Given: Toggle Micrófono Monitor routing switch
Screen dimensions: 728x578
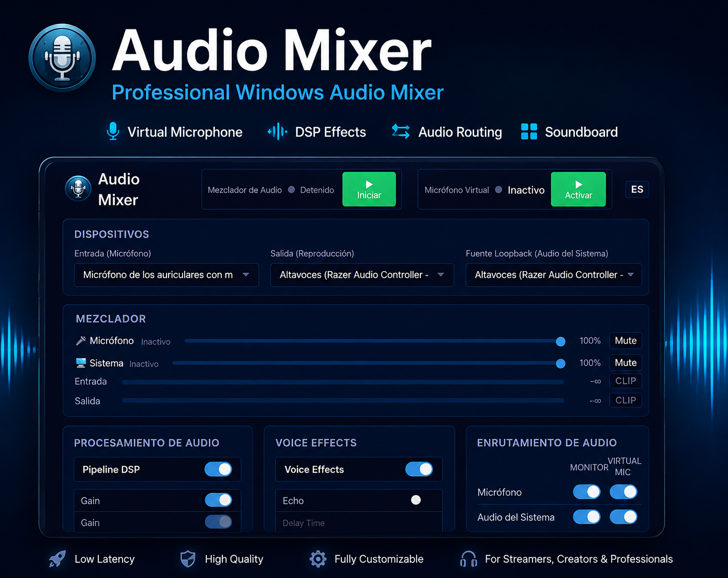Looking at the screenshot, I should [587, 492].
